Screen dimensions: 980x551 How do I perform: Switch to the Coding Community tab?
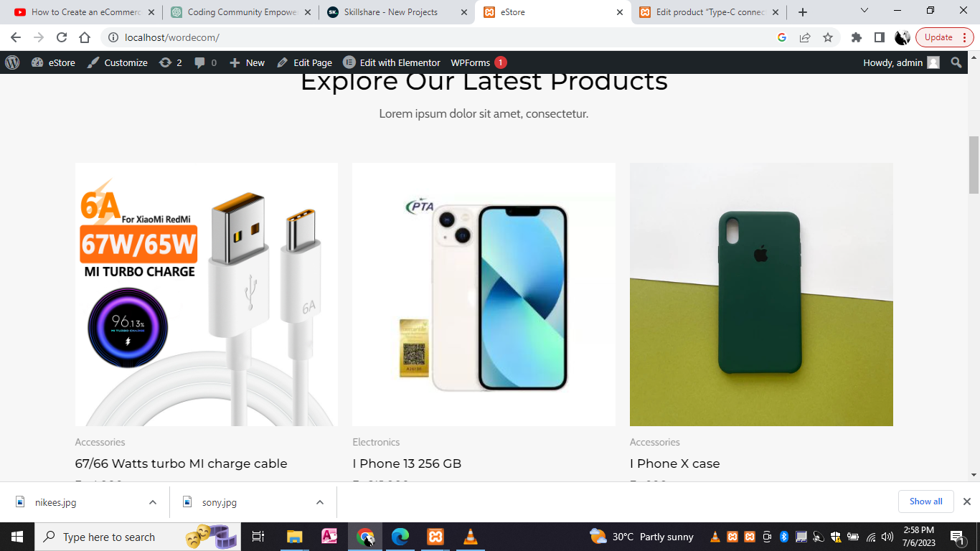coord(240,12)
